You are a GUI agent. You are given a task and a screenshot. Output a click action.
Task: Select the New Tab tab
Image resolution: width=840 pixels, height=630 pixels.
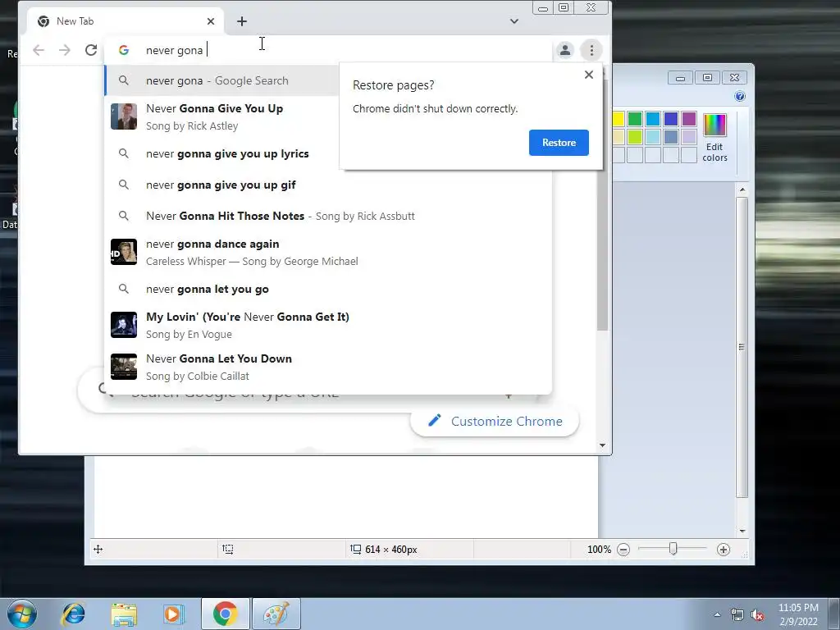pyautogui.click(x=124, y=21)
